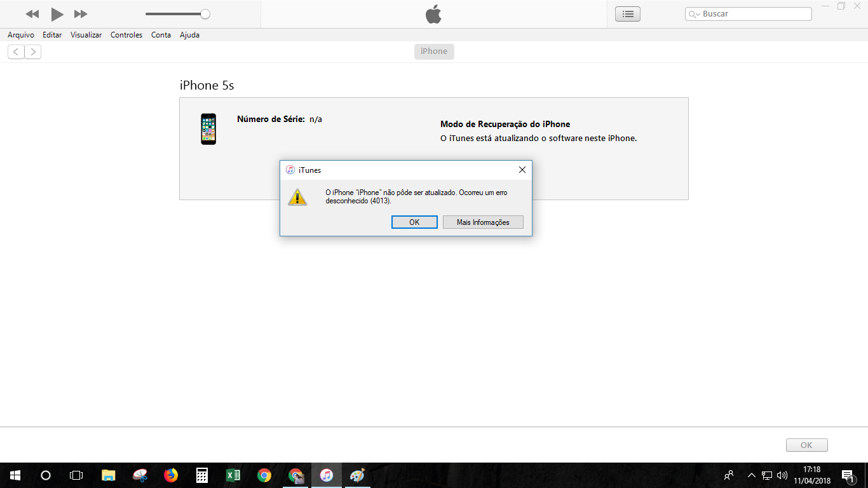The height and width of the screenshot is (488, 868).
Task: Open Calculator from taskbar
Action: 202,475
